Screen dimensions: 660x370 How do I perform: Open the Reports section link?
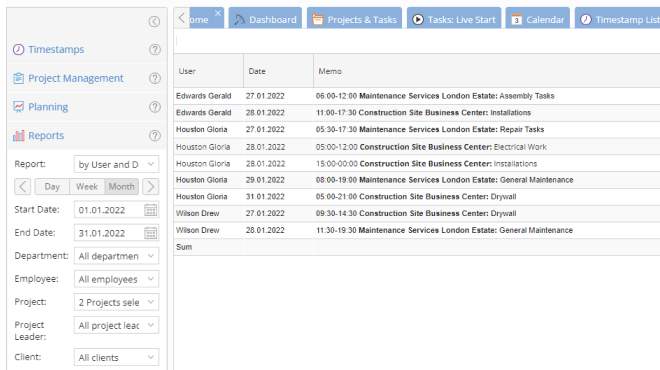[46, 136]
